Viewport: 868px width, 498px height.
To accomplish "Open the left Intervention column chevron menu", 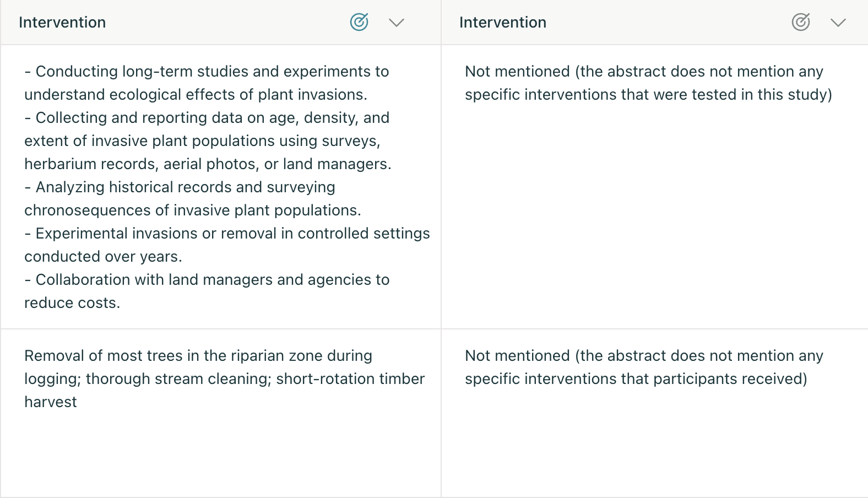I will 397,23.
